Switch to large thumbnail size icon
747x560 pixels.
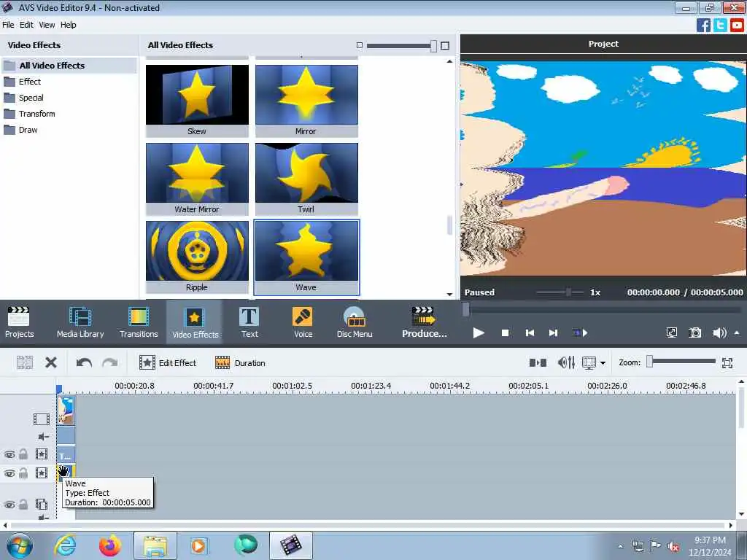(x=445, y=46)
